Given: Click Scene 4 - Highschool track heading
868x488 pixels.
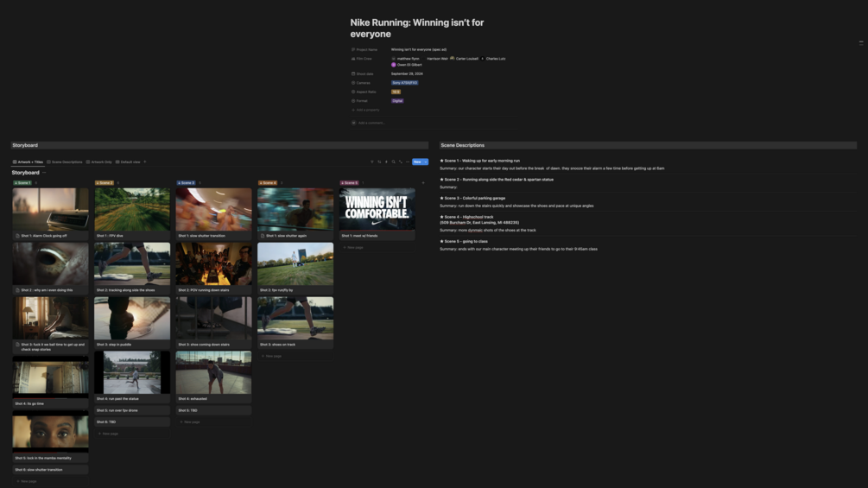Looking at the screenshot, I should click(x=468, y=217).
